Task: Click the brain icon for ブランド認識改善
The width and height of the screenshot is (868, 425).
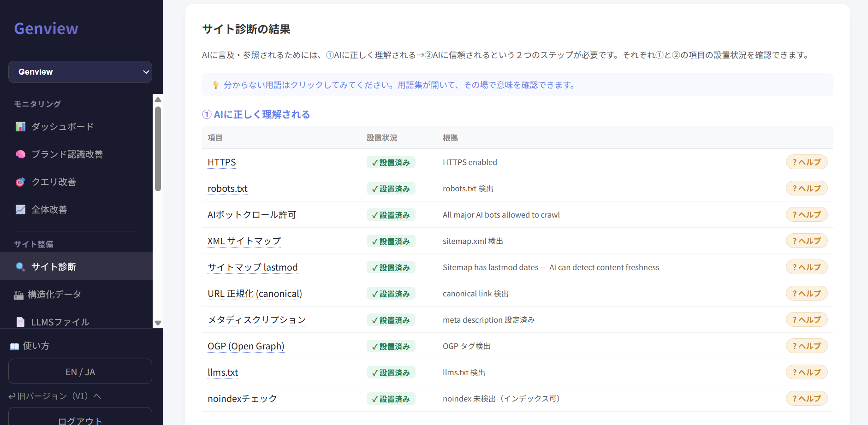Action: 20,154
